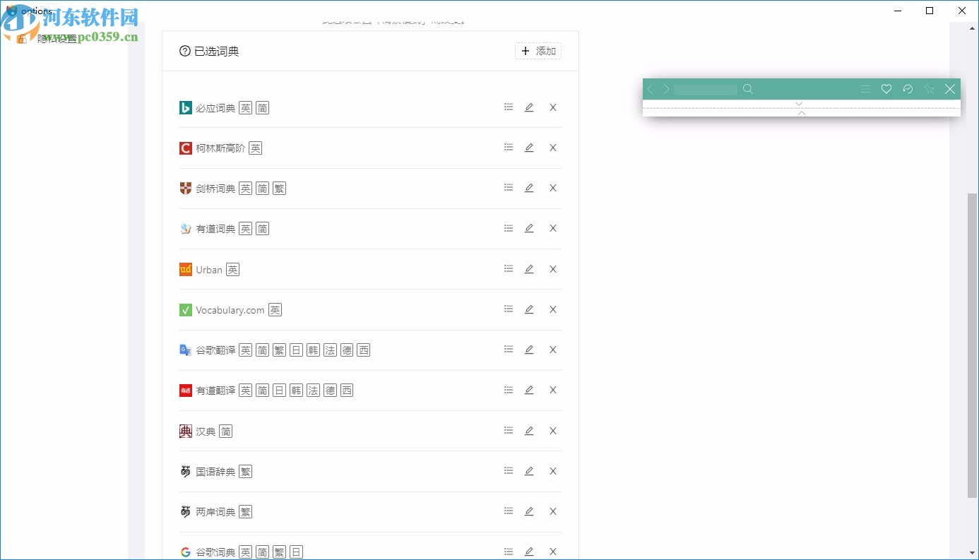979x560 pixels.
Task: Pin the dictionary panel with the pin icon
Action: (929, 89)
